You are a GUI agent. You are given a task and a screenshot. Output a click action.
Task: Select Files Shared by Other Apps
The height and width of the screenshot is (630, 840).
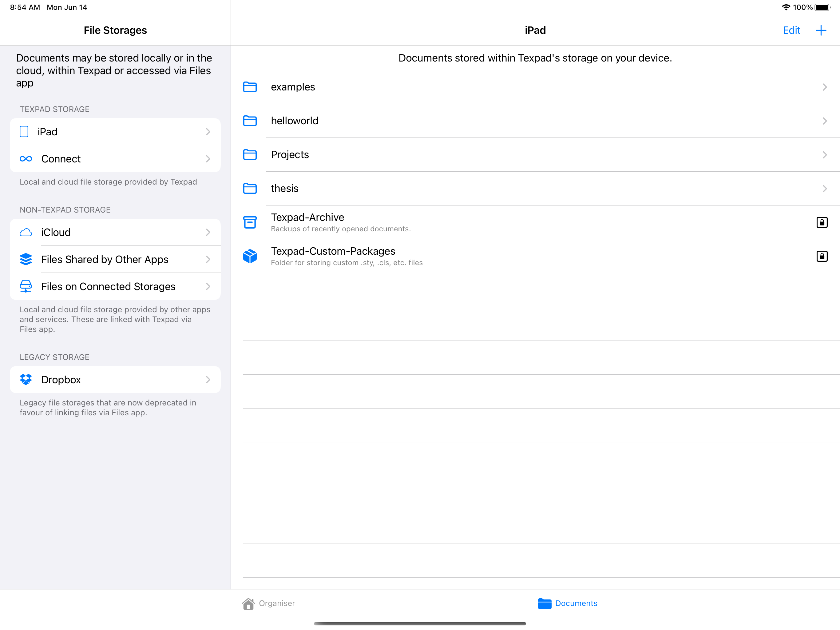coord(115,260)
